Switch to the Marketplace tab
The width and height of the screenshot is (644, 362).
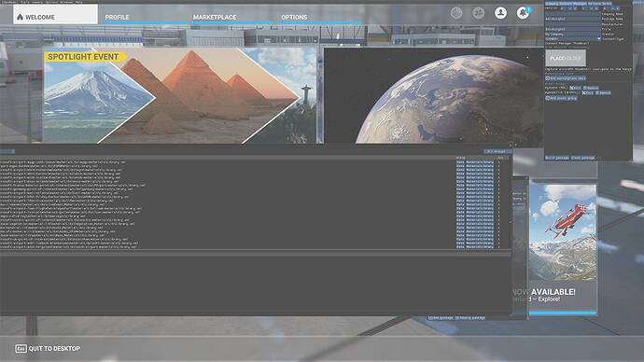tap(215, 17)
